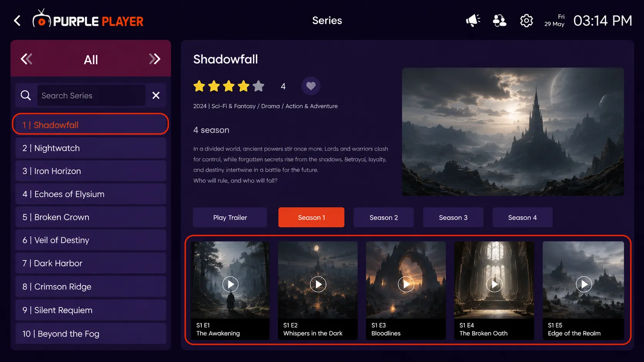Click the Purple Player logo
The image size is (644, 362).
pyautogui.click(x=88, y=19)
